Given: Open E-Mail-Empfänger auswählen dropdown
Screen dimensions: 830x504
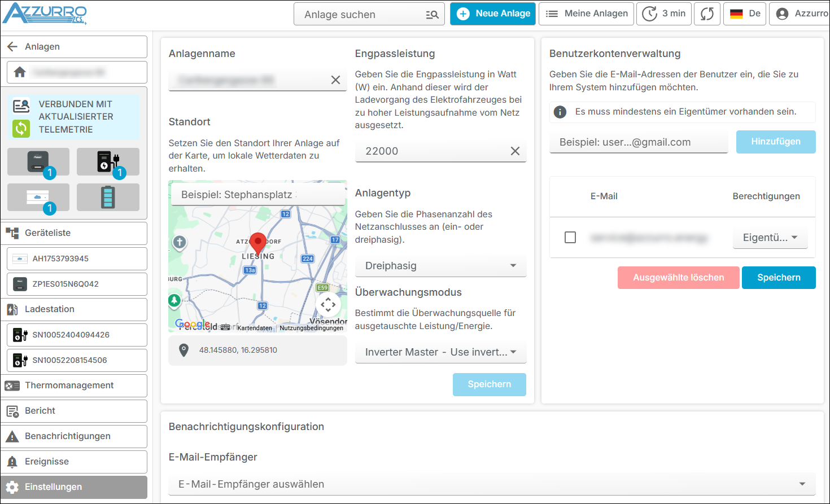Looking at the screenshot, I should pyautogui.click(x=491, y=484).
